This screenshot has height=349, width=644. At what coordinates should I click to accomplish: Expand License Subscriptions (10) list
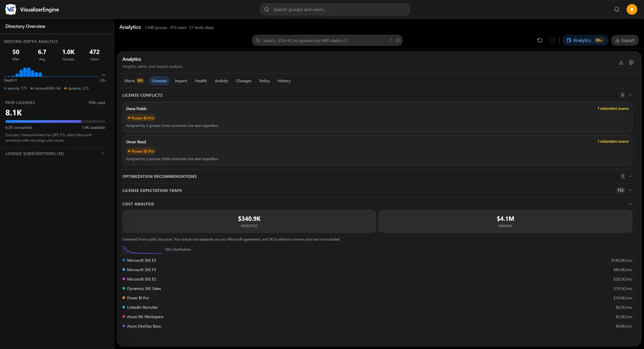pyautogui.click(x=55, y=154)
